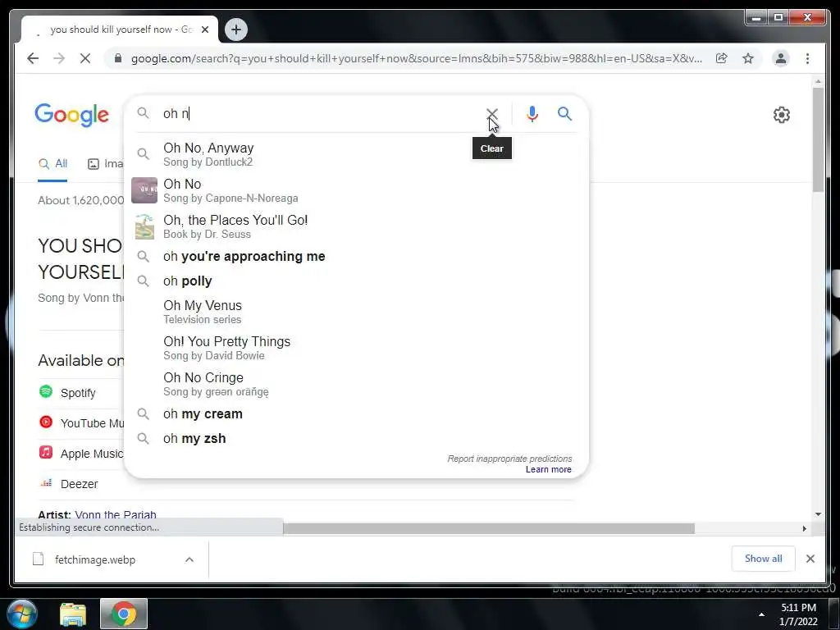The height and width of the screenshot is (630, 840).
Task: Open Apple Music icon link
Action: 46,452
